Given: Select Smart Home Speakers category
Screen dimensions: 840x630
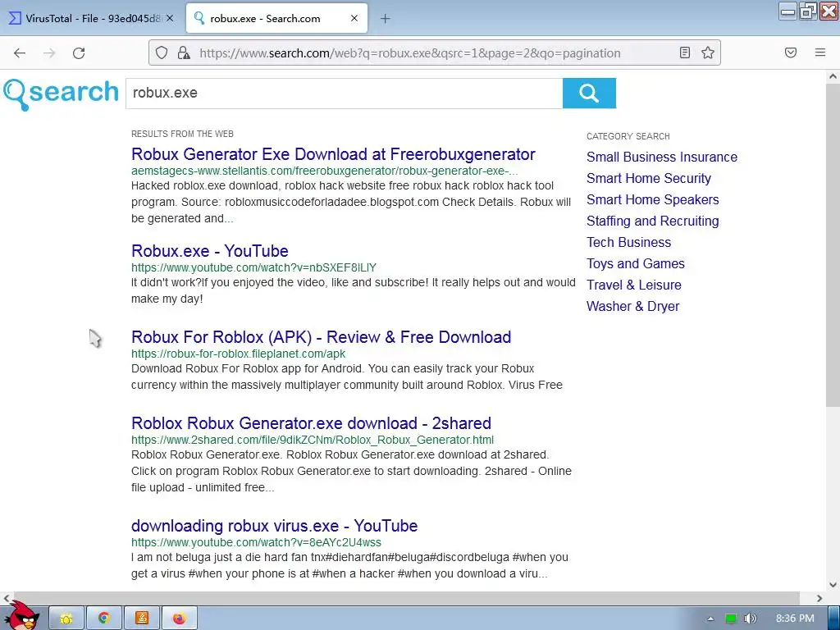Looking at the screenshot, I should (652, 200).
